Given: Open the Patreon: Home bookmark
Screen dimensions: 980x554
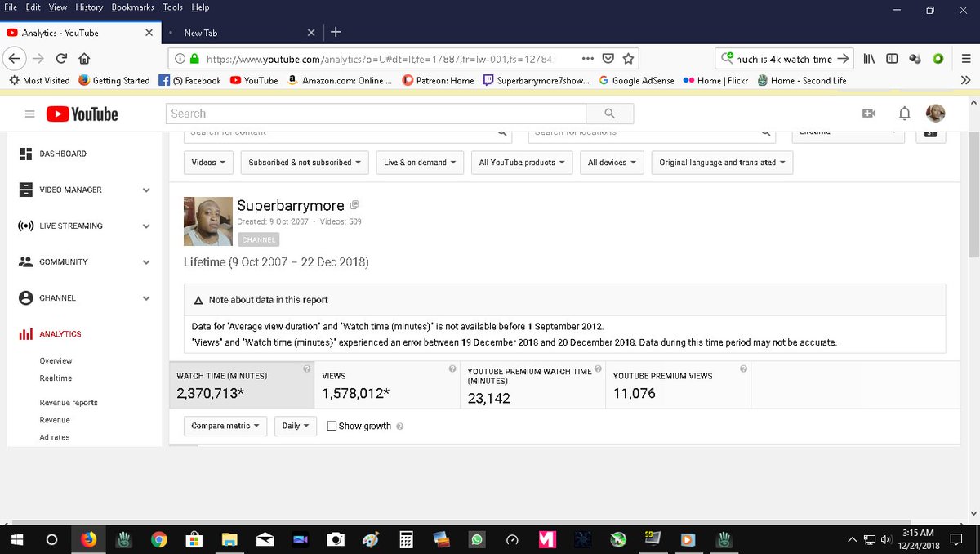Looking at the screenshot, I should pyautogui.click(x=439, y=80).
